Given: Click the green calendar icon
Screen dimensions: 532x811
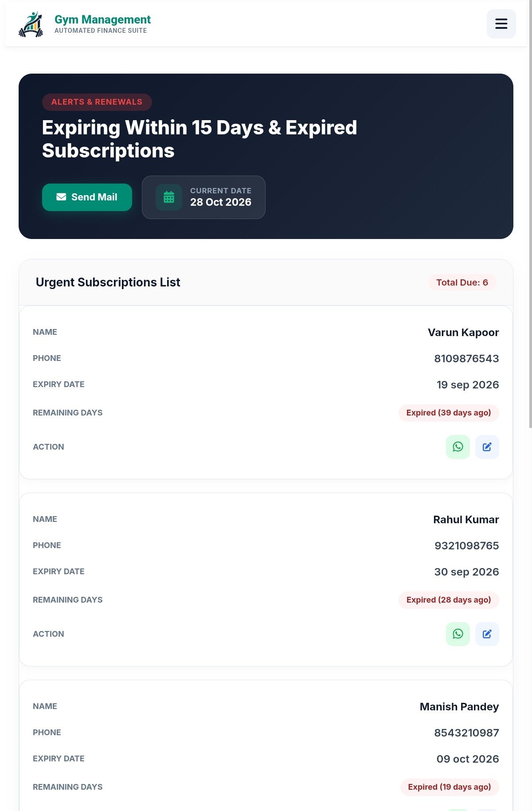Looking at the screenshot, I should click(169, 197).
